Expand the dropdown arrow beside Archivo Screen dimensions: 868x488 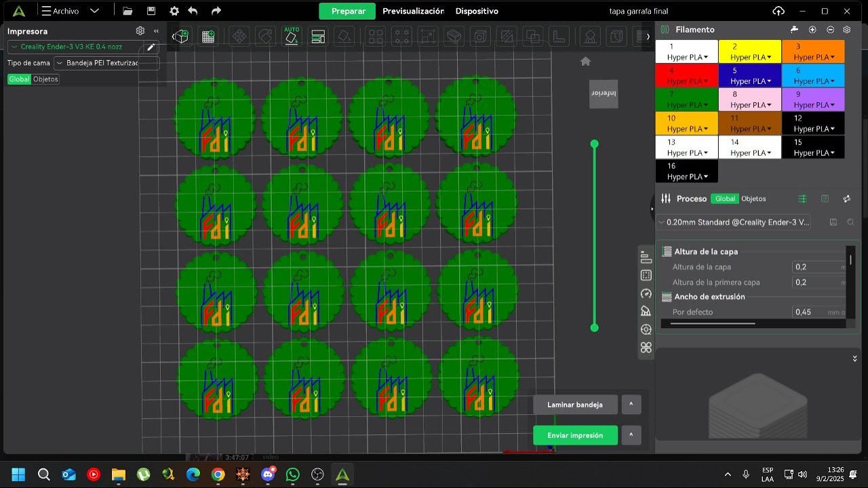pos(94,11)
